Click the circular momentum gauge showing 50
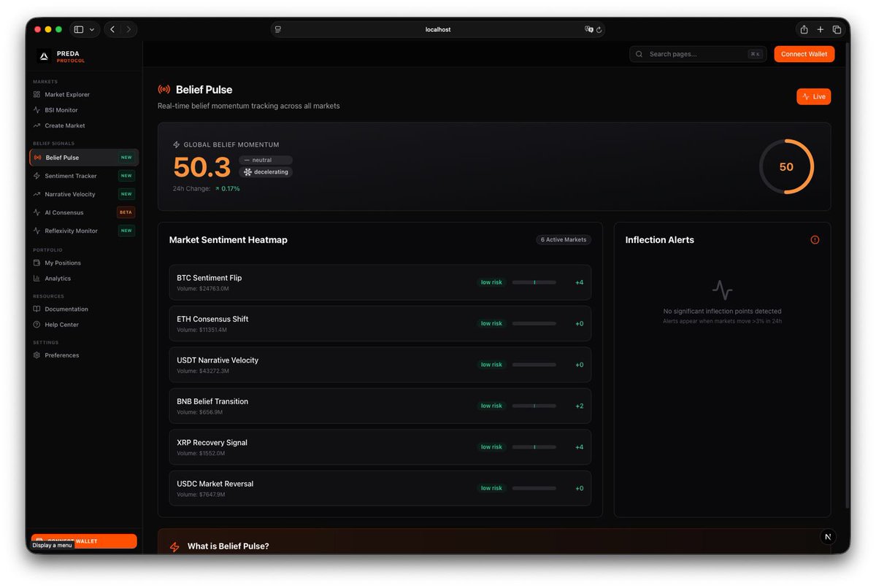 [x=786, y=167]
